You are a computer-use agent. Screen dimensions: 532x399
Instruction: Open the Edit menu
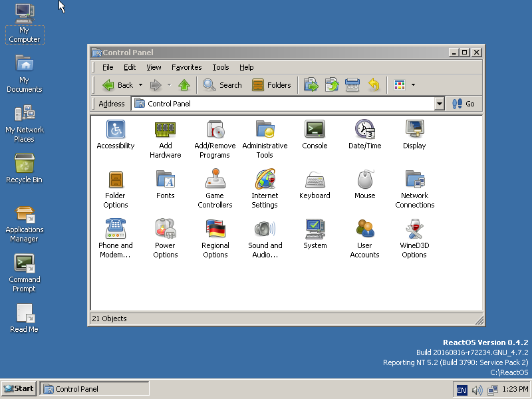(130, 67)
